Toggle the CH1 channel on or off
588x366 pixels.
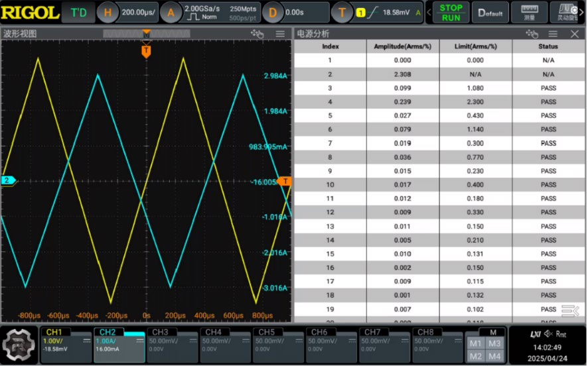[x=54, y=332]
